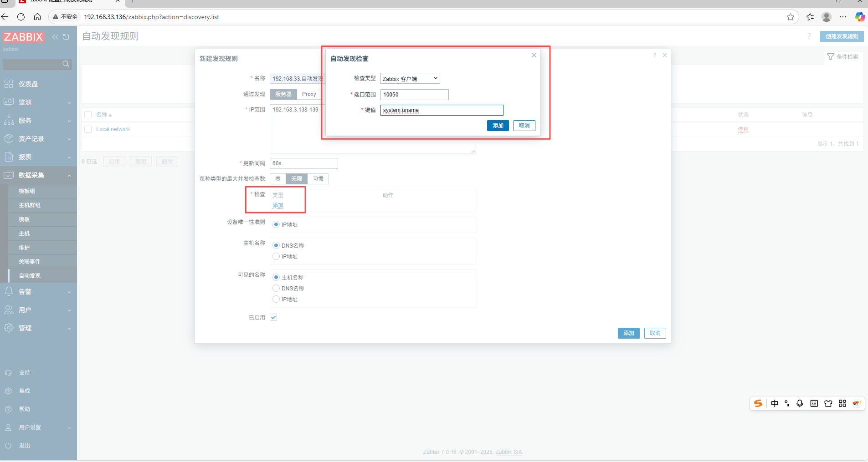The image size is (868, 462).
Task: Tick the select-all checkbox in table header
Action: tap(88, 115)
